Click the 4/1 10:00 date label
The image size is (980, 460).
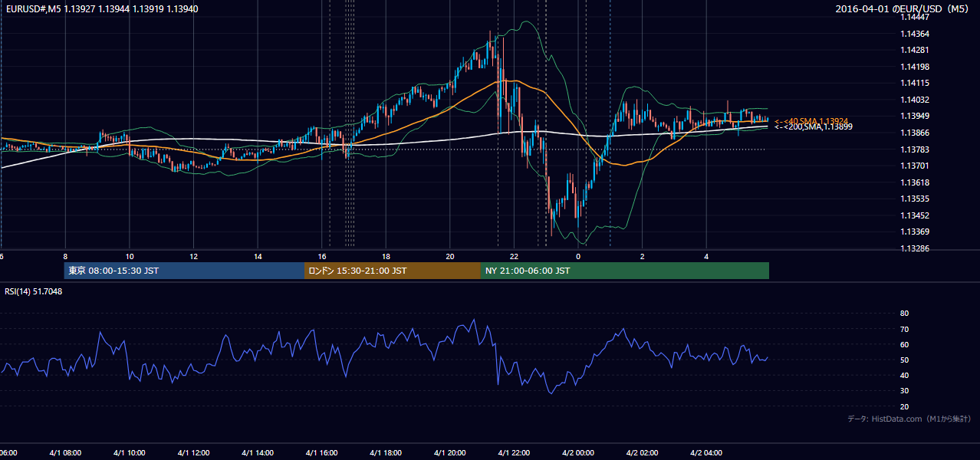129,453
